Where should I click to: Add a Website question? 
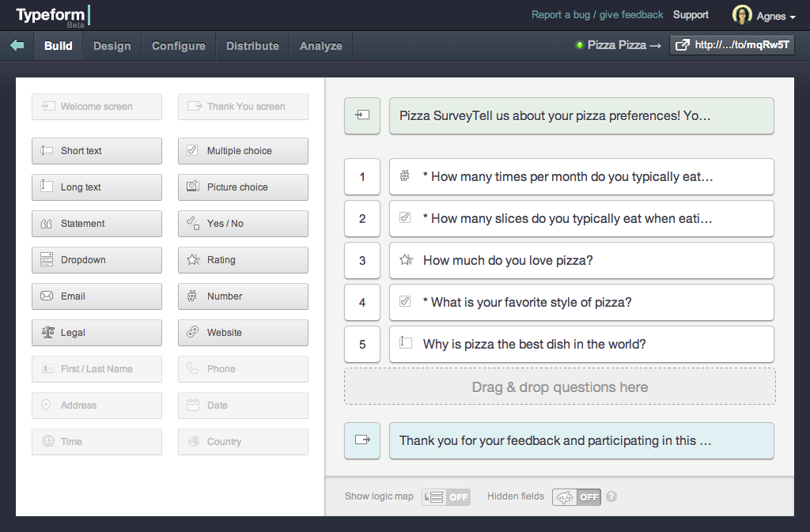(x=244, y=333)
